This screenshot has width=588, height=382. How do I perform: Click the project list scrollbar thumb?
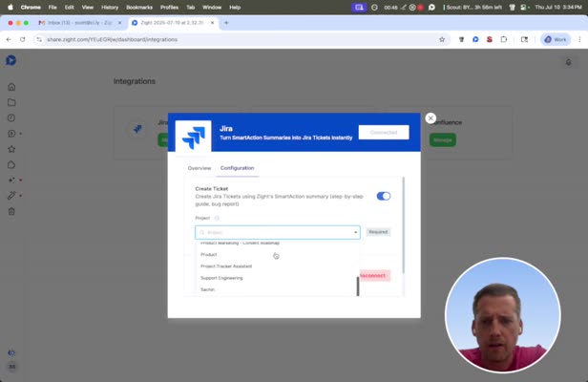pyautogui.click(x=358, y=286)
